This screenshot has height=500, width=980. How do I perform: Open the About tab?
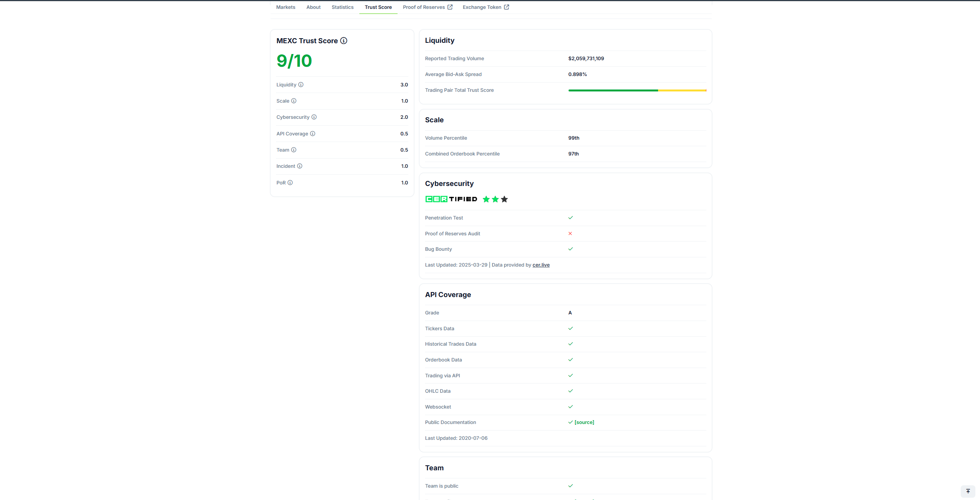(313, 7)
